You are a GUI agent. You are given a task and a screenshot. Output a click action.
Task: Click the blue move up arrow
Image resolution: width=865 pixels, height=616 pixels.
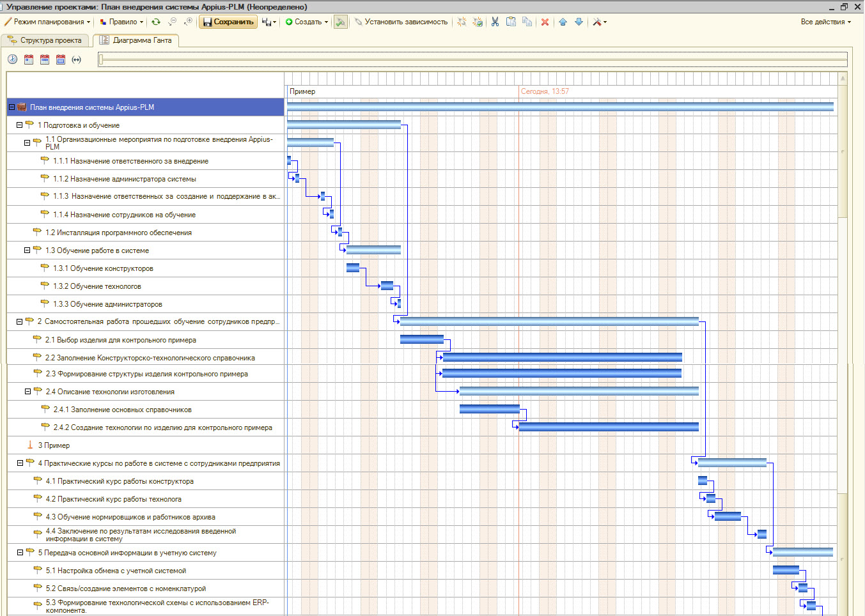point(563,22)
